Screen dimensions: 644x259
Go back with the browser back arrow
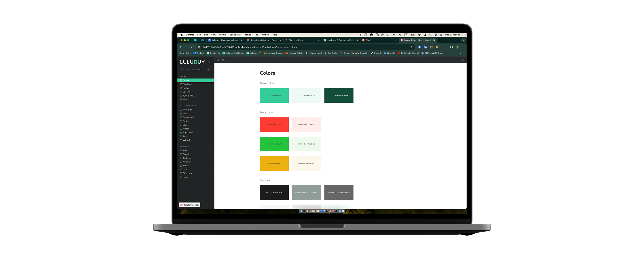pyautogui.click(x=181, y=47)
